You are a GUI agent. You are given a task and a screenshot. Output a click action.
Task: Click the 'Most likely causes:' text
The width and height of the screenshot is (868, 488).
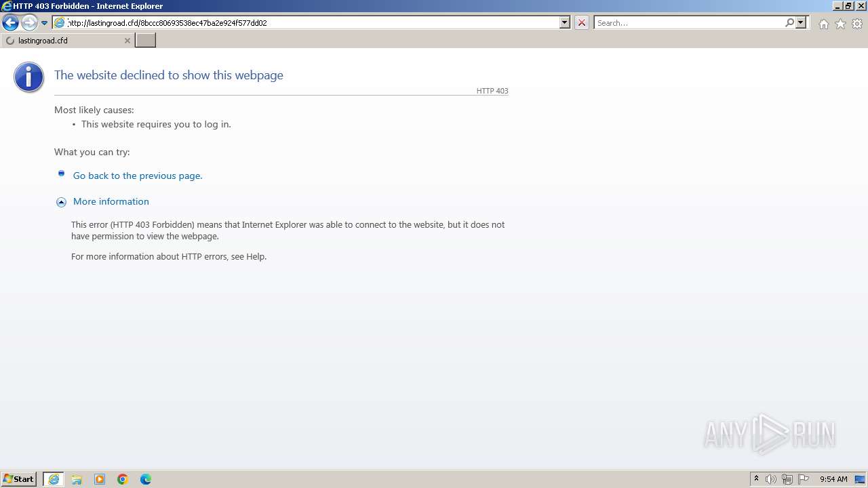(94, 110)
